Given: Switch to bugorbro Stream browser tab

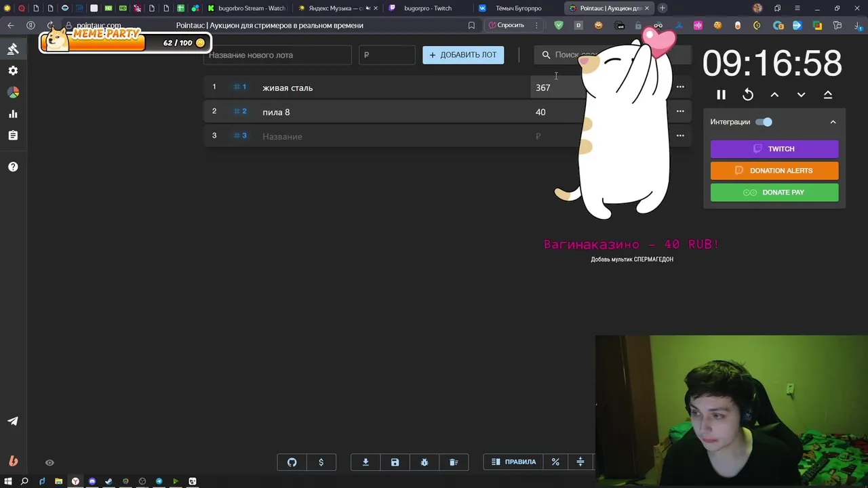Looking at the screenshot, I should point(246,8).
